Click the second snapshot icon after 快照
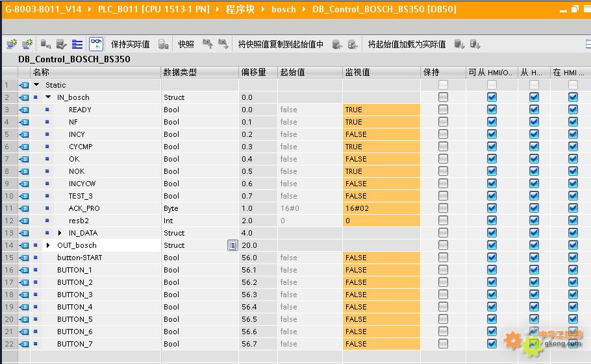This screenshot has width=591, height=364. (223, 44)
